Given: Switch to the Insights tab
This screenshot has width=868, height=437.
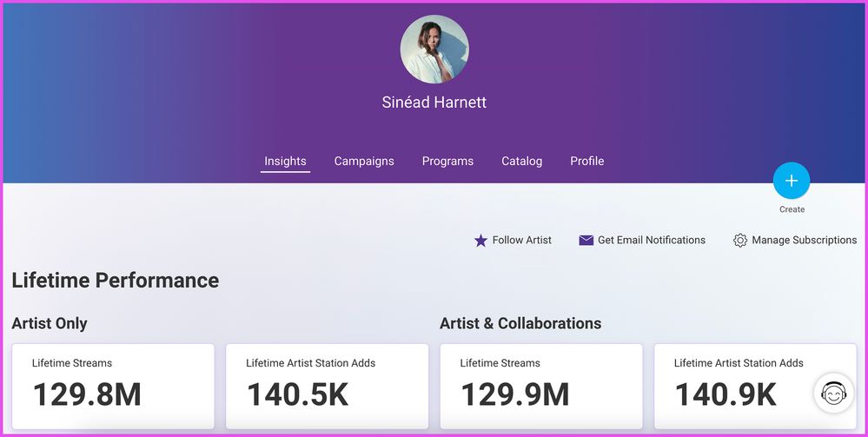Looking at the screenshot, I should pyautogui.click(x=285, y=161).
